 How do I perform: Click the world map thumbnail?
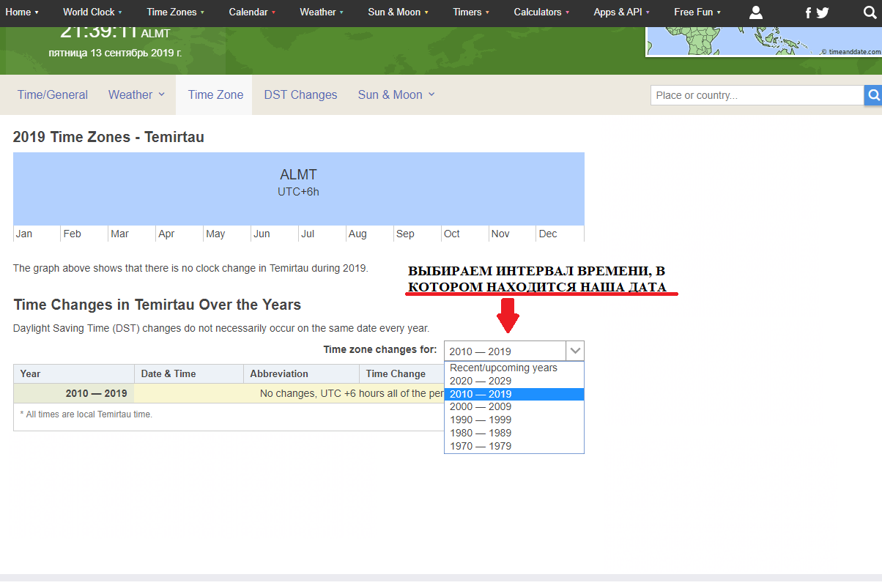click(763, 42)
